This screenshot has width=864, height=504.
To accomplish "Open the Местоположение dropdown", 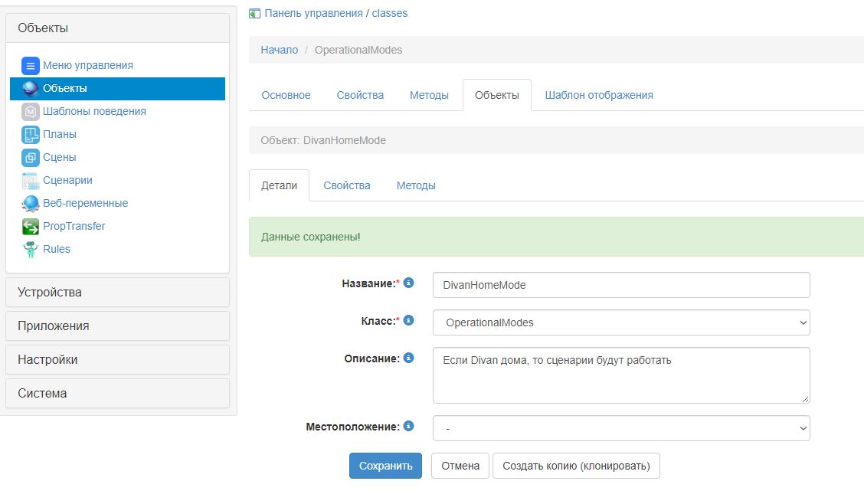I will tap(620, 428).
